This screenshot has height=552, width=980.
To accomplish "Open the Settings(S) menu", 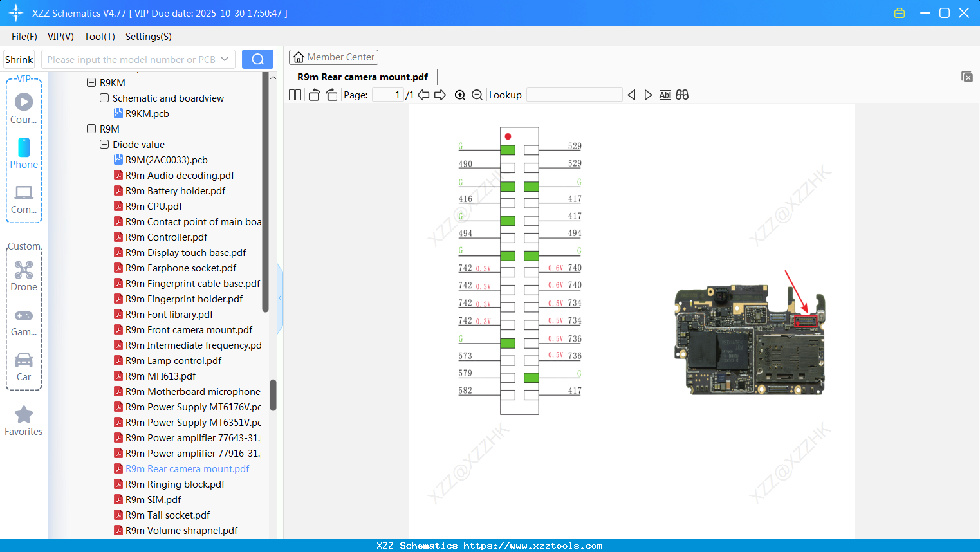I will (x=148, y=37).
